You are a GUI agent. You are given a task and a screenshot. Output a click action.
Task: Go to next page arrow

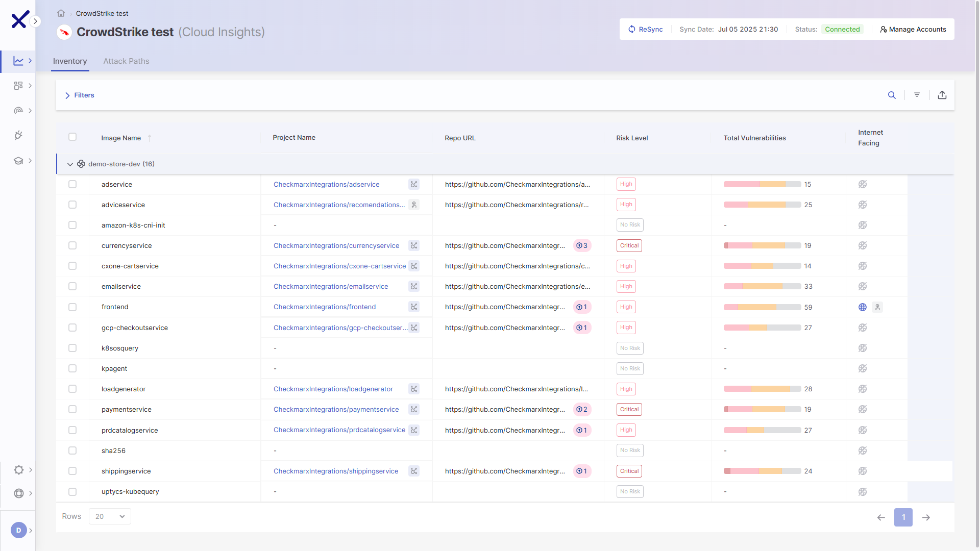pos(926,517)
